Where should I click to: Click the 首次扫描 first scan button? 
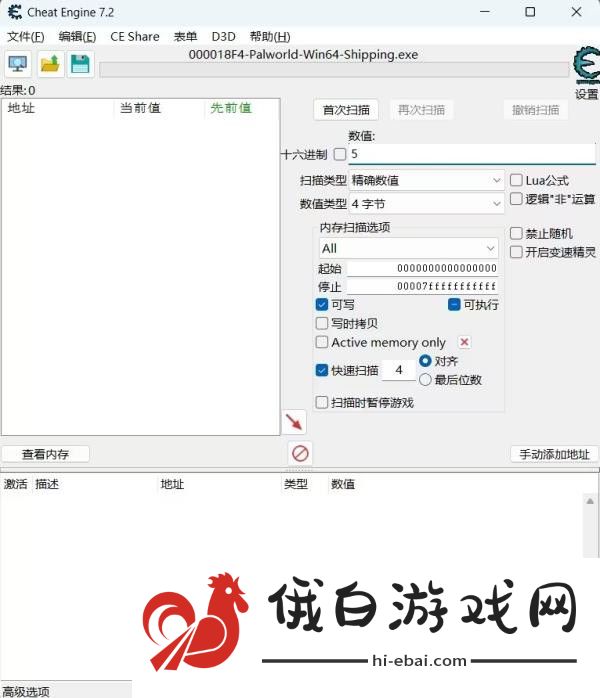[x=346, y=110]
